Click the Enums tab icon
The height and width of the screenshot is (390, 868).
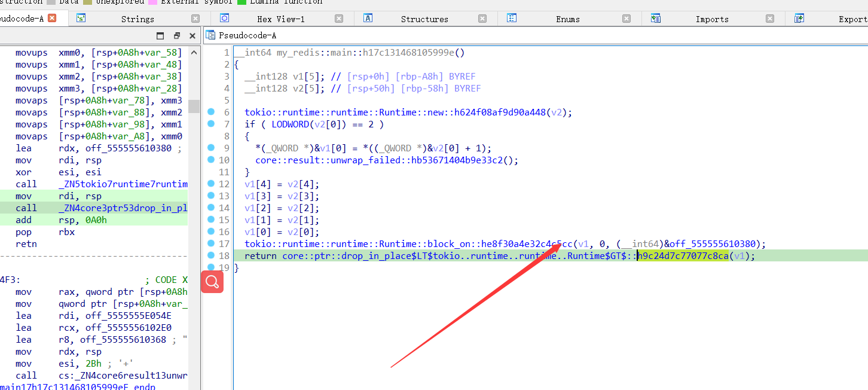click(512, 19)
